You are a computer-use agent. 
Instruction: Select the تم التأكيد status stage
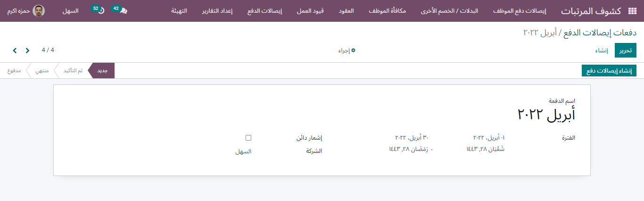click(x=73, y=71)
